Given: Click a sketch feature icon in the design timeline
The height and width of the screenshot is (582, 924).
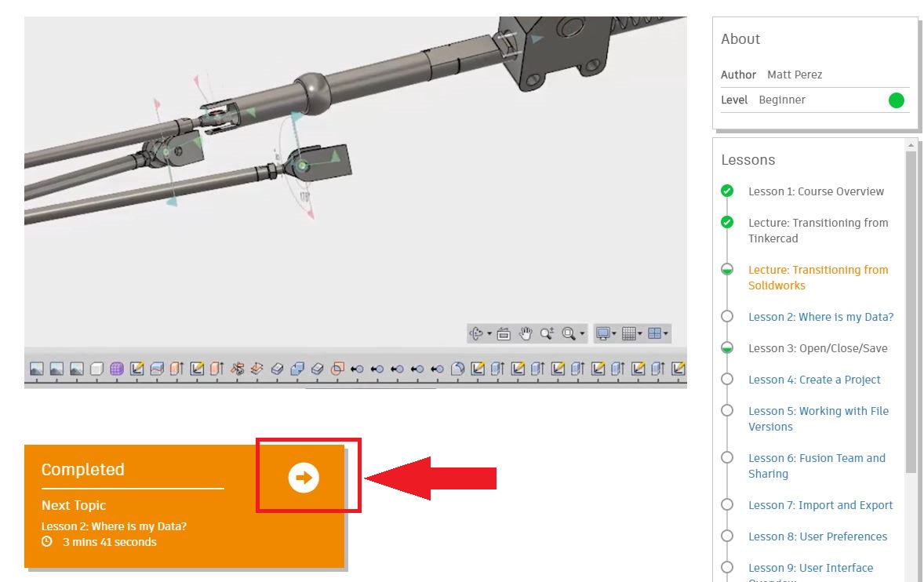Looking at the screenshot, I should coord(138,366).
